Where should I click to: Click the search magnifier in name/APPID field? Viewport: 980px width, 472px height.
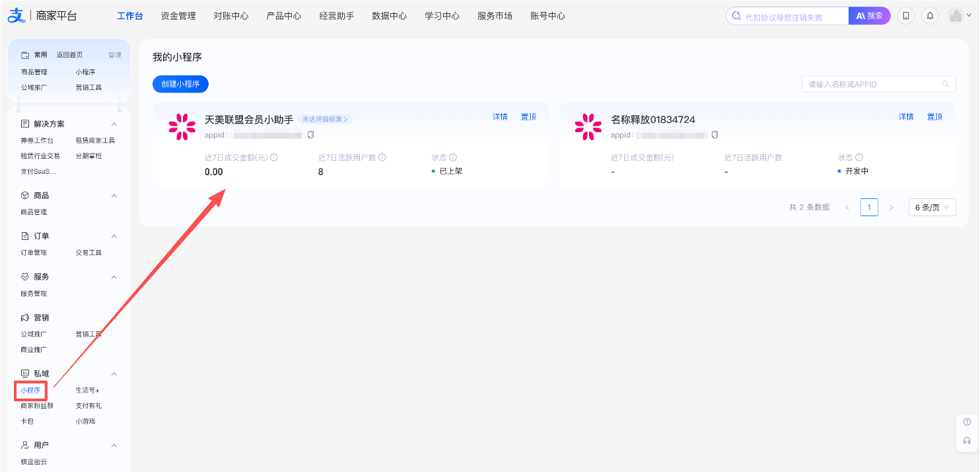946,84
